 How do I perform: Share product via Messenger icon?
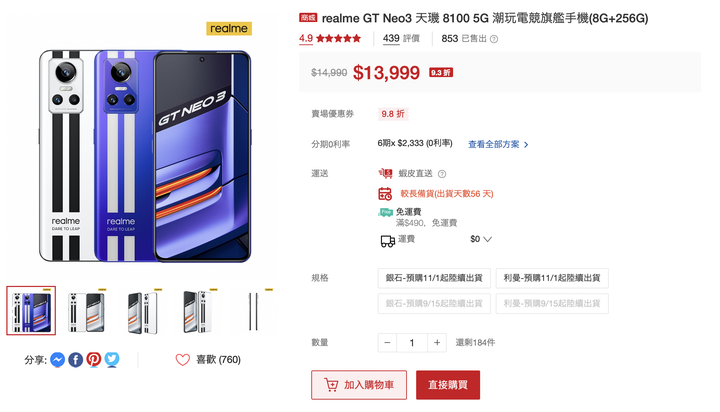tap(57, 359)
